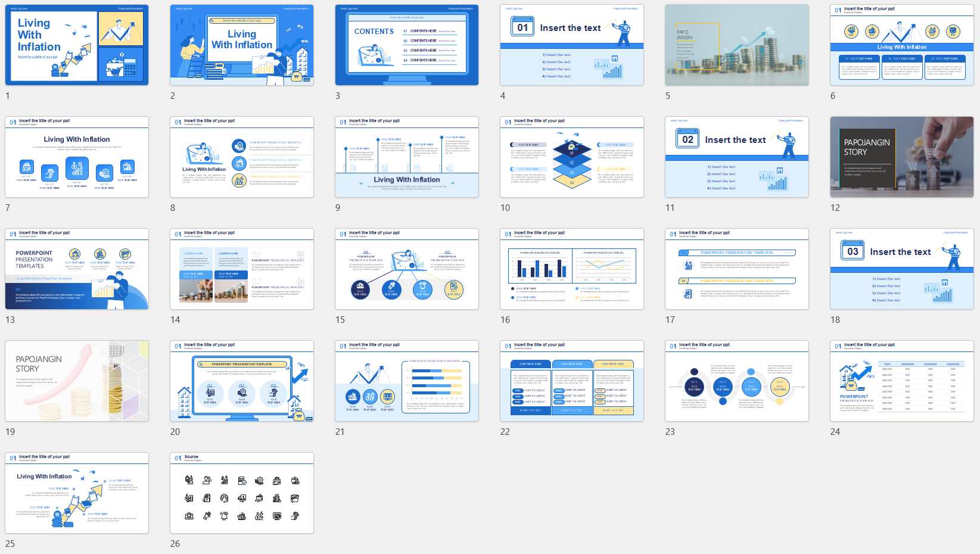The width and height of the screenshot is (980, 554).
Task: Select slide 24 with the data table
Action: point(902,381)
